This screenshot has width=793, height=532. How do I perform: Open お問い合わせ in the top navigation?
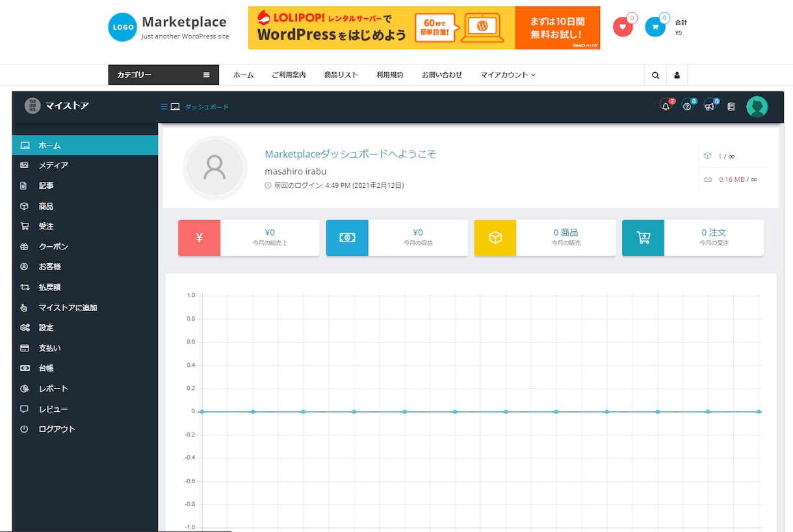coord(442,75)
